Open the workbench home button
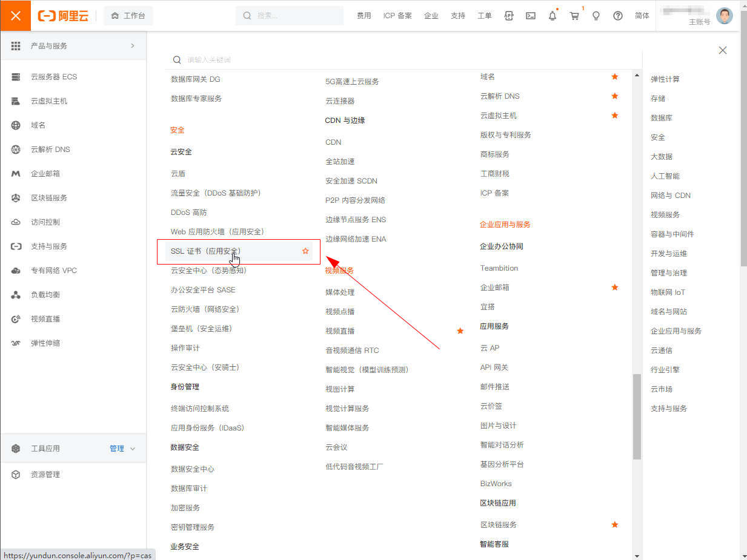 (128, 16)
